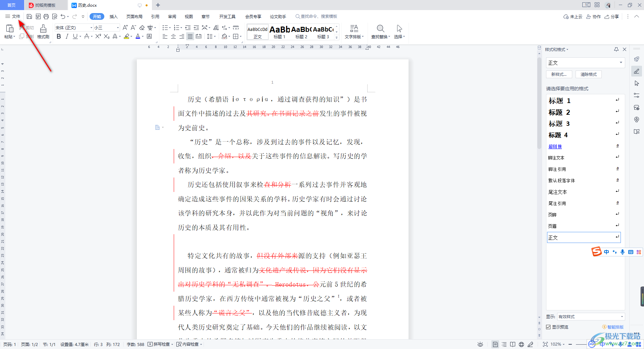
Task: Open current style 正文 combo box
Action: coord(585,63)
